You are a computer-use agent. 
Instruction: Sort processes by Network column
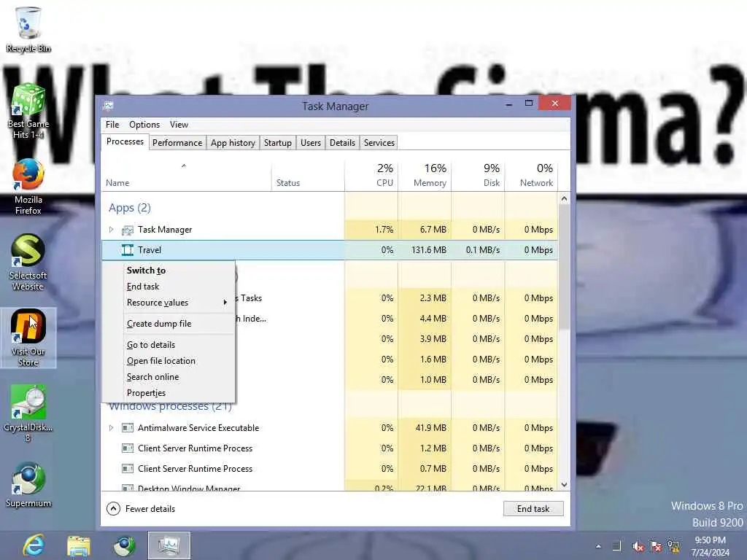click(531, 176)
